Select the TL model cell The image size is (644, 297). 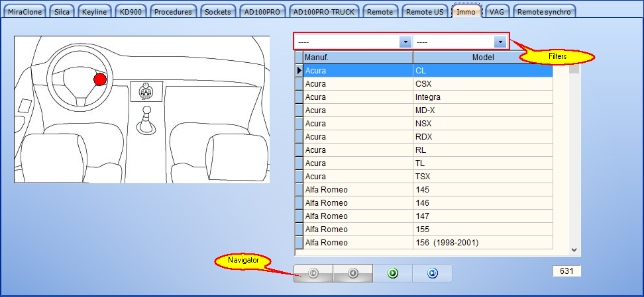[483, 163]
